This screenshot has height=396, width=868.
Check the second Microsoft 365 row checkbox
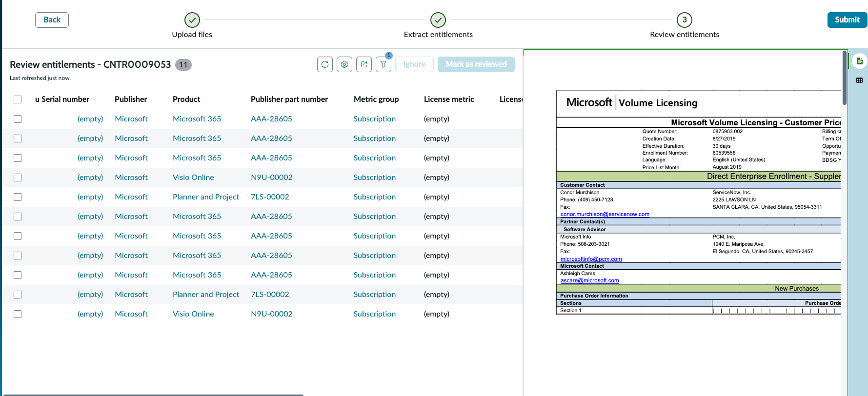point(18,139)
